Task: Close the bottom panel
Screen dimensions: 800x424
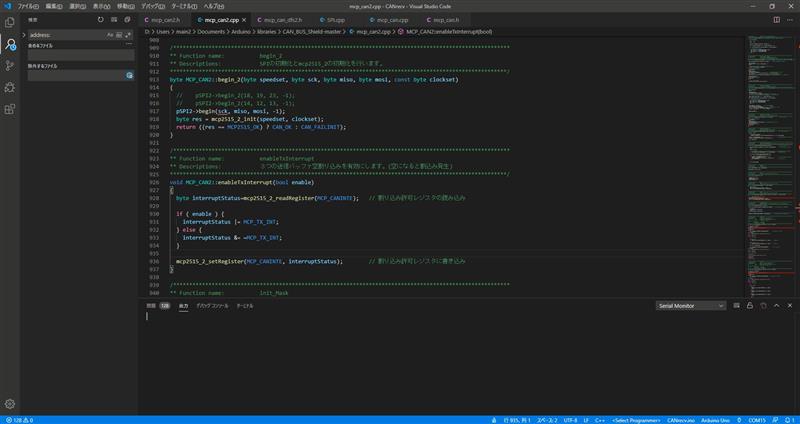Action: [x=790, y=306]
